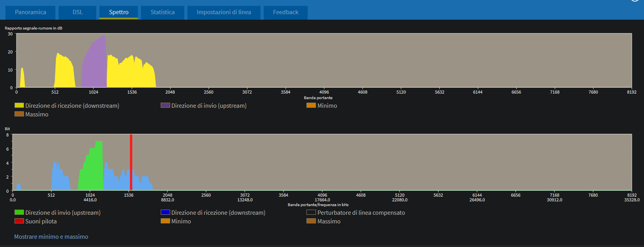This screenshot has width=644, height=247.
Task: Click orange Minimo swatch in Bit legend
Action: coord(165,221)
